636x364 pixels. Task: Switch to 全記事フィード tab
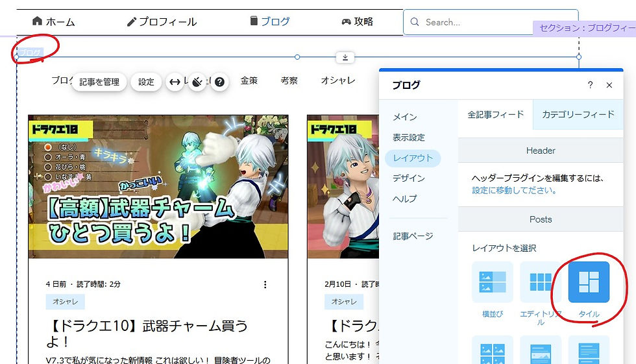[x=496, y=115]
